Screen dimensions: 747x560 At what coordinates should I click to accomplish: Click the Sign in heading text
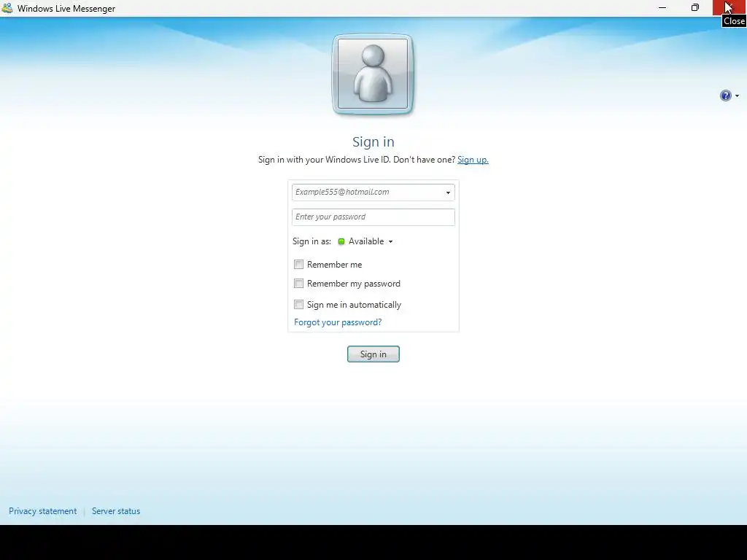[373, 141]
